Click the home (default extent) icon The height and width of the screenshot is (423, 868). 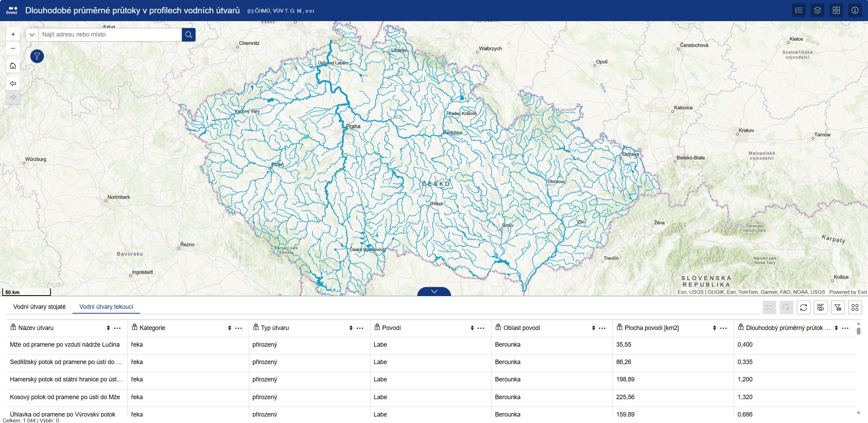[x=13, y=66]
